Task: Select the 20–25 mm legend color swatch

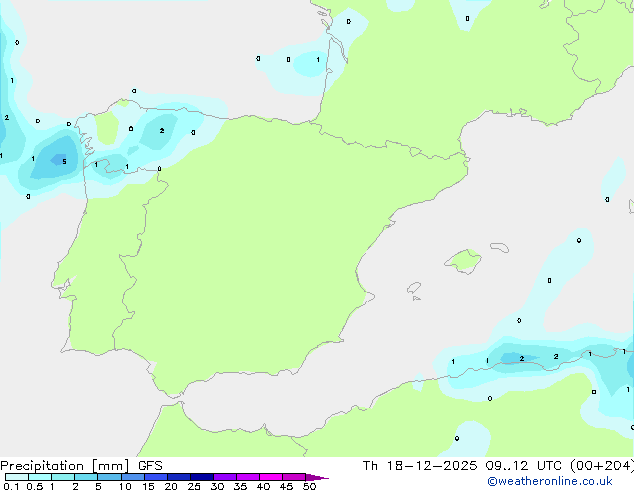Action: tap(178, 477)
